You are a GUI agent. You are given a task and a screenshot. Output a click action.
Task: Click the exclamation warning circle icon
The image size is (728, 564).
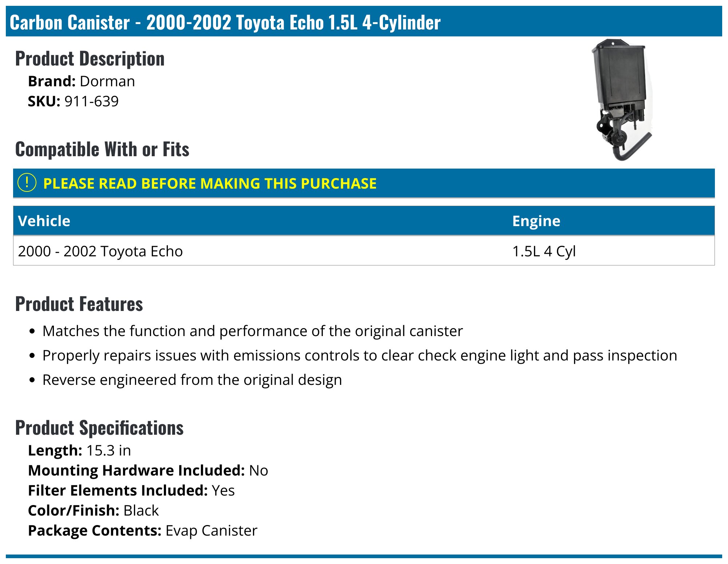coord(27,183)
